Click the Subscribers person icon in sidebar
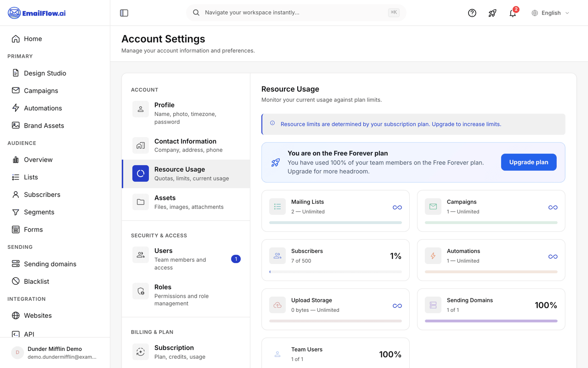The height and width of the screenshot is (368, 588). 16,195
